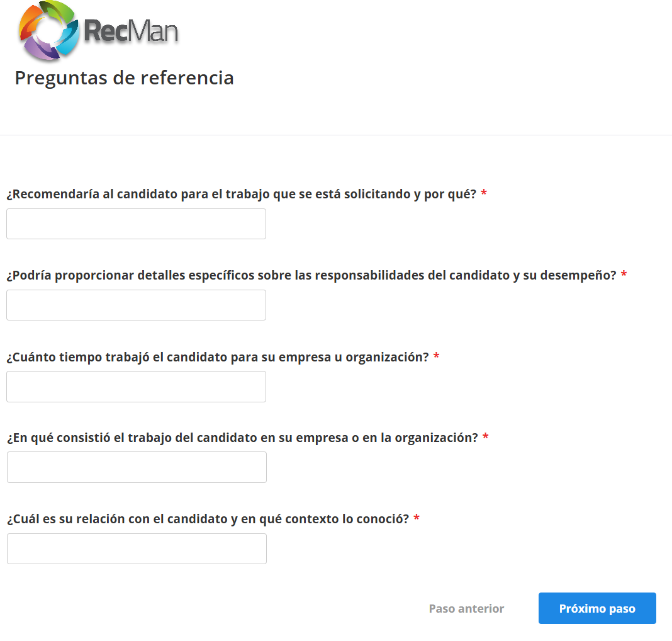Go back with 'Paso anterior'
This screenshot has width=672, height=641.
click(466, 609)
